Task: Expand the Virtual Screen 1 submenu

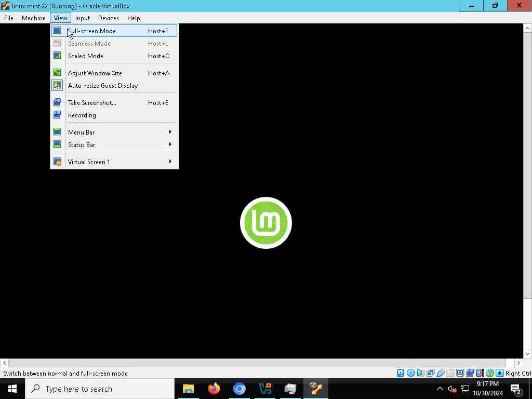Action: click(x=114, y=162)
